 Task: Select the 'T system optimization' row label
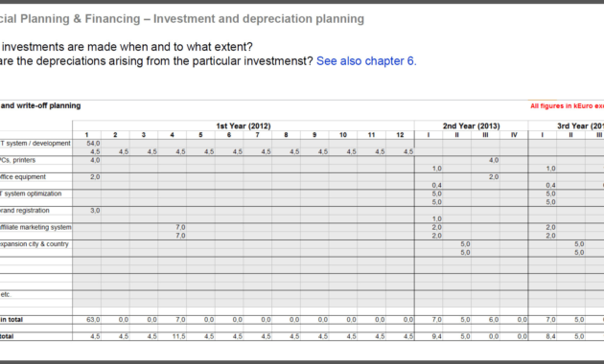click(x=31, y=193)
